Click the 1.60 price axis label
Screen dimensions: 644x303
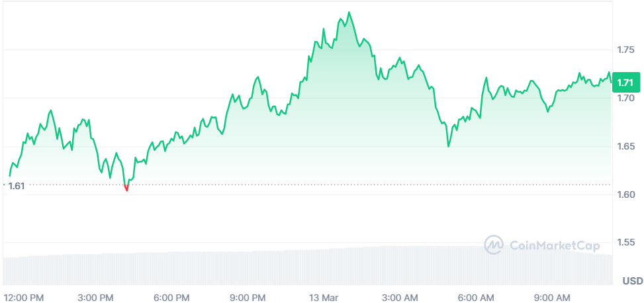(626, 195)
